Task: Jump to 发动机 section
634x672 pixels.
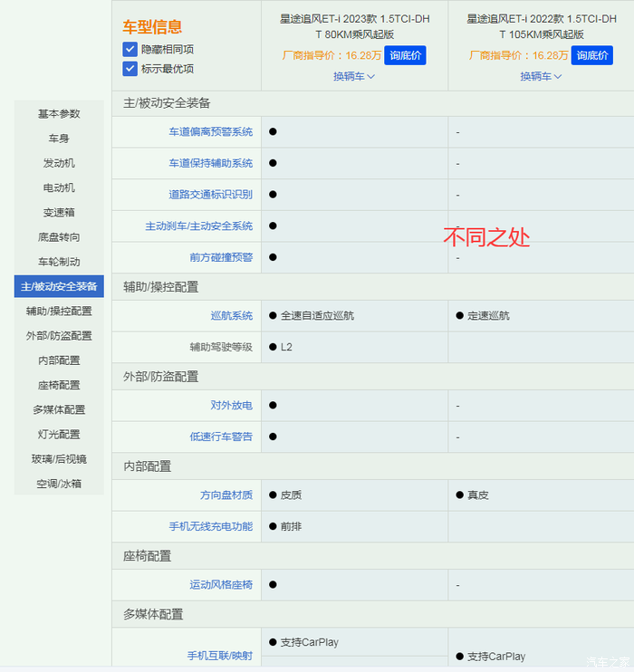Action: 59,163
